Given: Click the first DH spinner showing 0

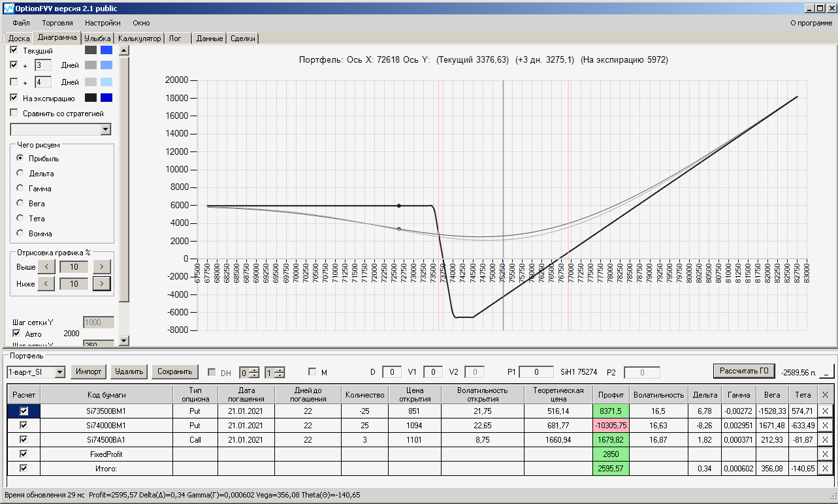Looking at the screenshot, I should pyautogui.click(x=250, y=372).
